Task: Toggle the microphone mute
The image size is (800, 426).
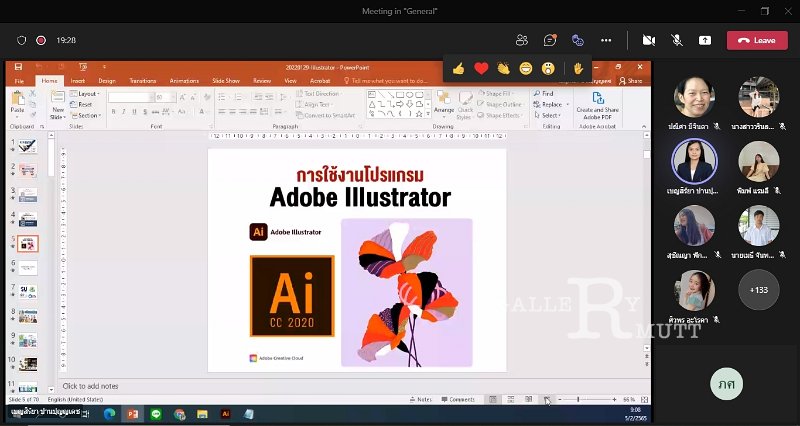Action: [x=677, y=40]
